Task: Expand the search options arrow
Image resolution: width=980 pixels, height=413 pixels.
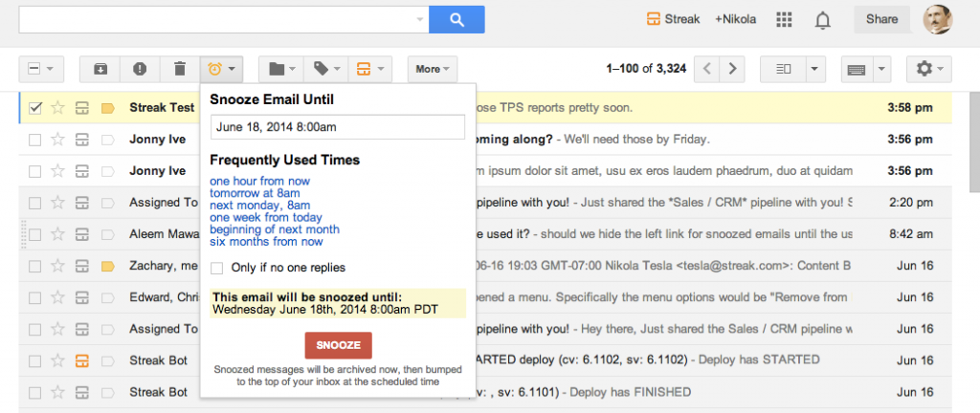Action: [420, 19]
